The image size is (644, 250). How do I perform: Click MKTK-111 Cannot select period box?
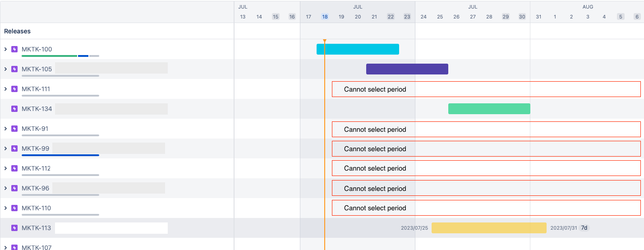click(x=486, y=89)
